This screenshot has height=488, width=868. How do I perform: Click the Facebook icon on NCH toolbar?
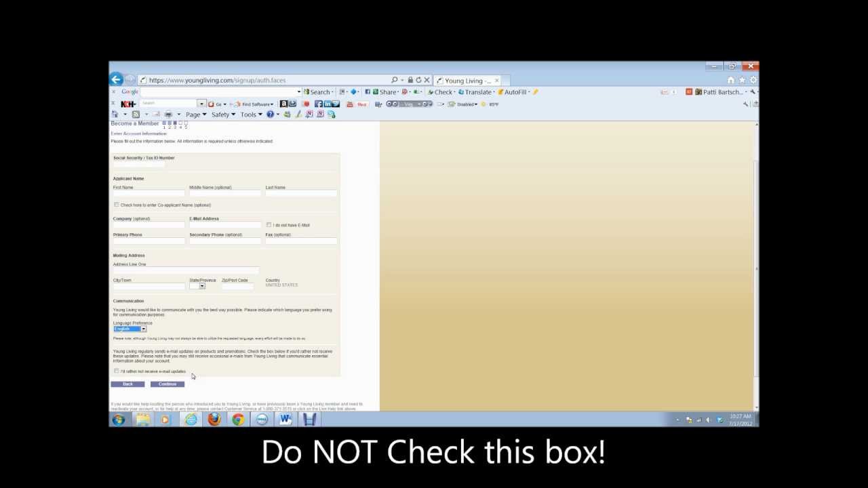pos(318,104)
